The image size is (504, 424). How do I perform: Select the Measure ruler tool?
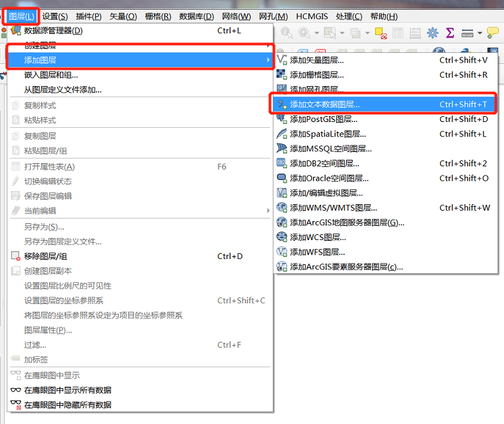467,33
